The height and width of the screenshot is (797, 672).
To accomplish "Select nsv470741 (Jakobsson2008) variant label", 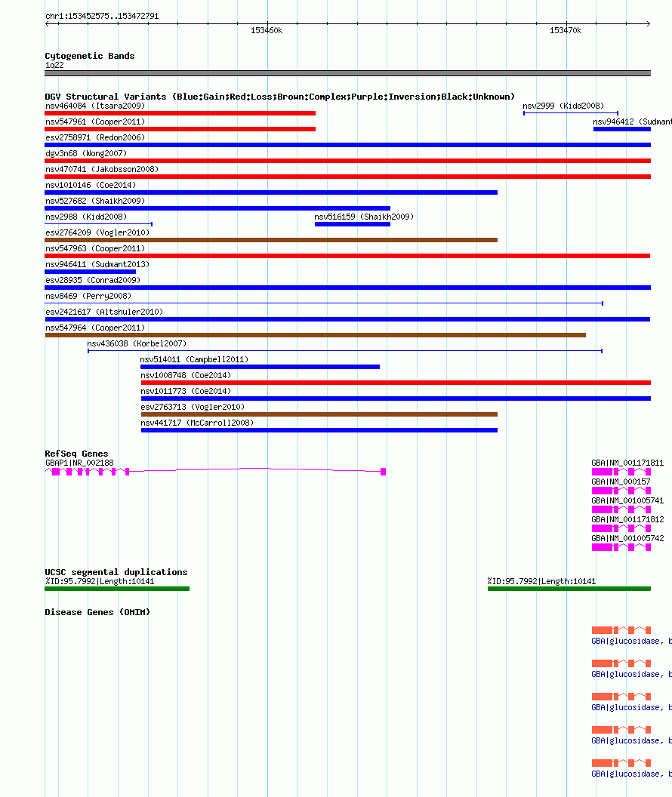I will 102,169.
